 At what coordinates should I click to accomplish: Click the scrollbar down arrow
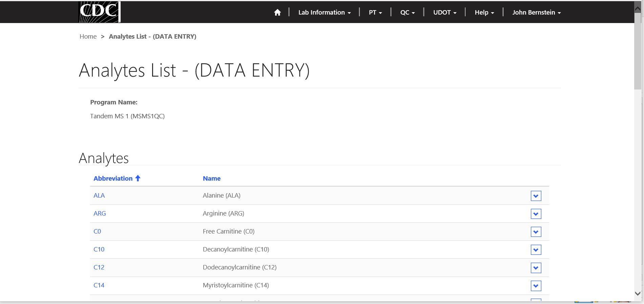click(638, 293)
